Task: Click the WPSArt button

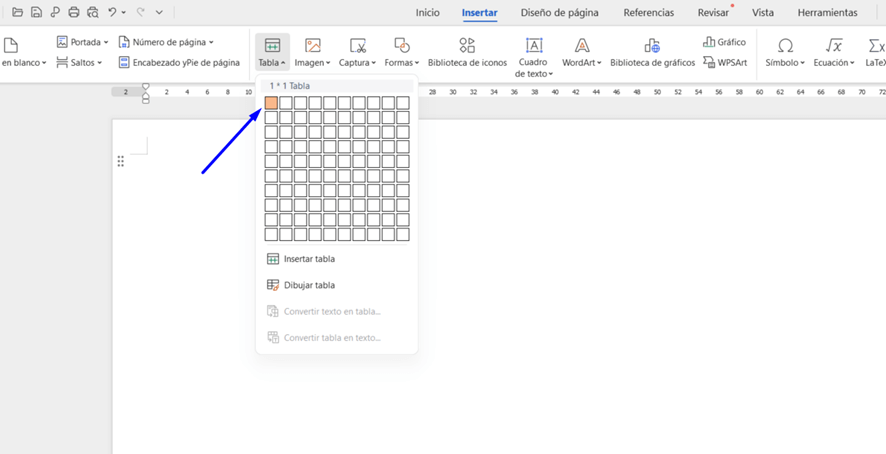Action: [x=725, y=62]
